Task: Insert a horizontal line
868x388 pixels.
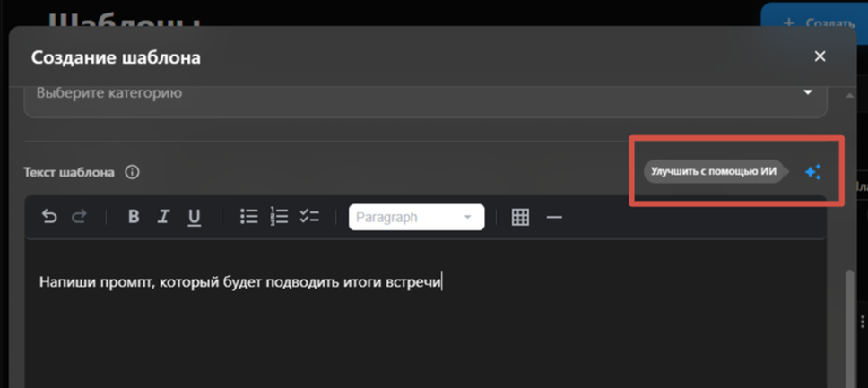Action: click(x=554, y=217)
